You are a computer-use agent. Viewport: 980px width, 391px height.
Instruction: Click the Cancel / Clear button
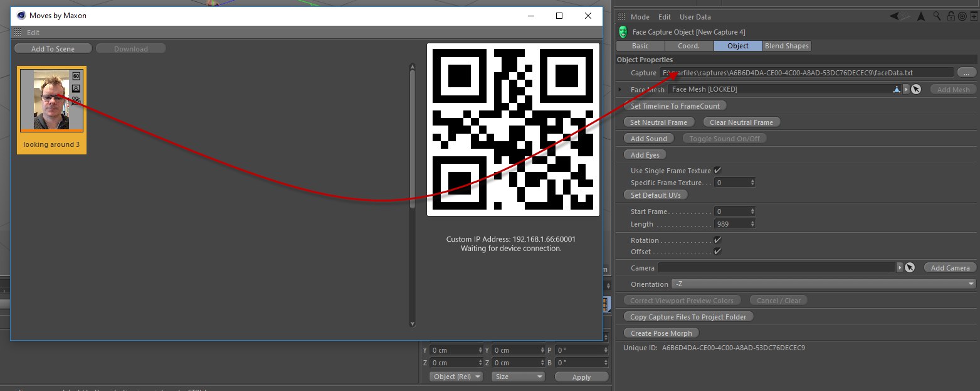(x=778, y=301)
